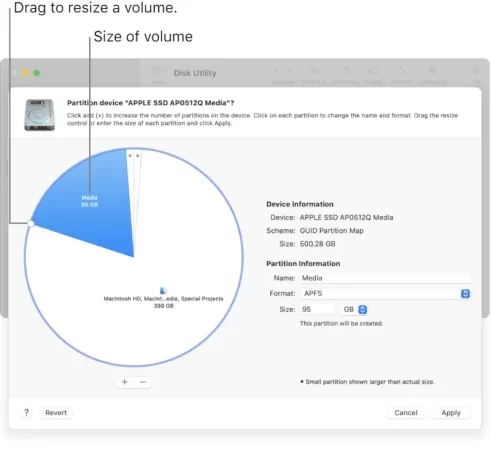Click the dimmed First Aid toolbar icon
The height and width of the screenshot is (450, 491).
pos(313,75)
